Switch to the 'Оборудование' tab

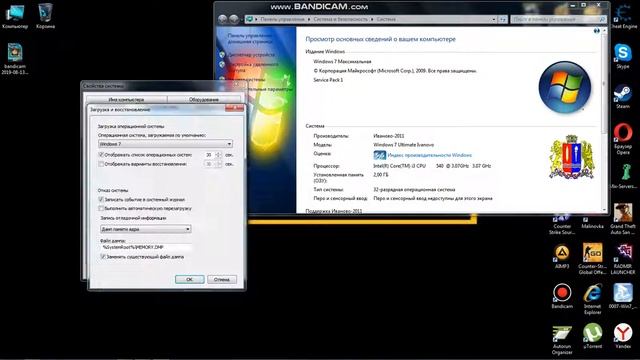(204, 99)
